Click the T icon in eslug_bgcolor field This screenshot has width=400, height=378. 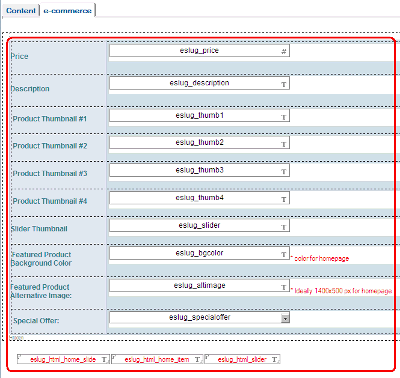284,255
